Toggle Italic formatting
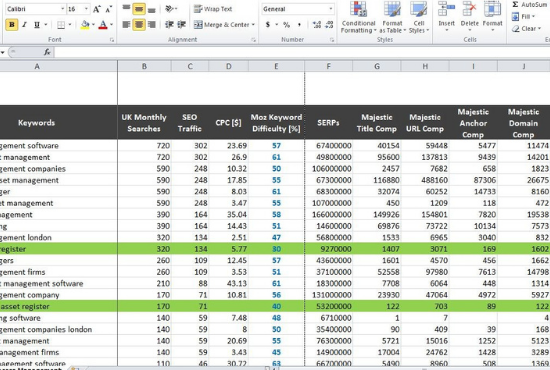This screenshot has width=550, height=370. [24, 25]
